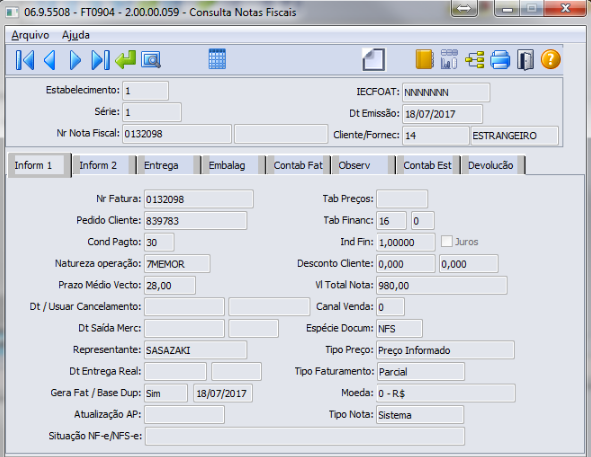Click the Cliente/Fornec code field 14
Screen dimensions: 591x457
click(435, 135)
